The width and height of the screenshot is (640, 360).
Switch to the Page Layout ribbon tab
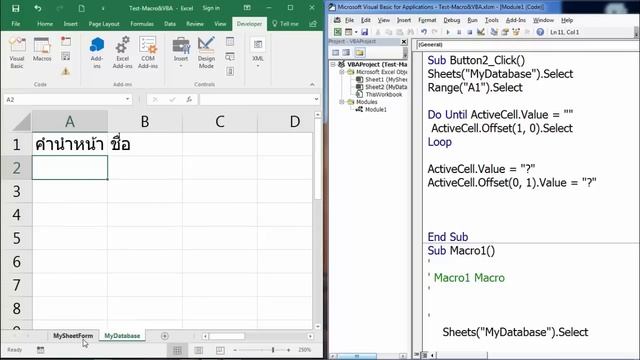pos(104,24)
